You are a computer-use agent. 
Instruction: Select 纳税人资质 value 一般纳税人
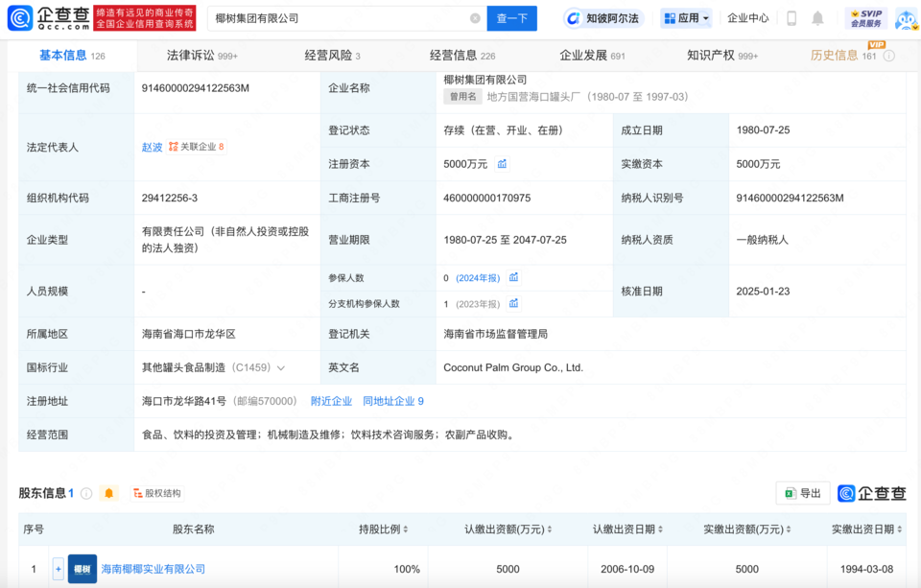tap(763, 240)
